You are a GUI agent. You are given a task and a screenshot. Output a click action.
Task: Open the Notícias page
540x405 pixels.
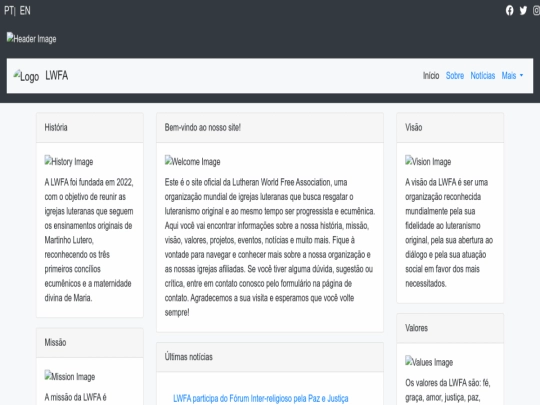pyautogui.click(x=482, y=75)
